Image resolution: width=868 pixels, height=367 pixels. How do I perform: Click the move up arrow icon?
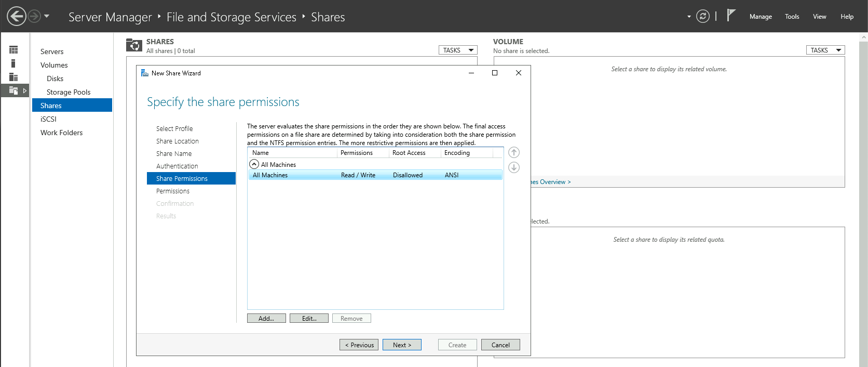pos(513,152)
